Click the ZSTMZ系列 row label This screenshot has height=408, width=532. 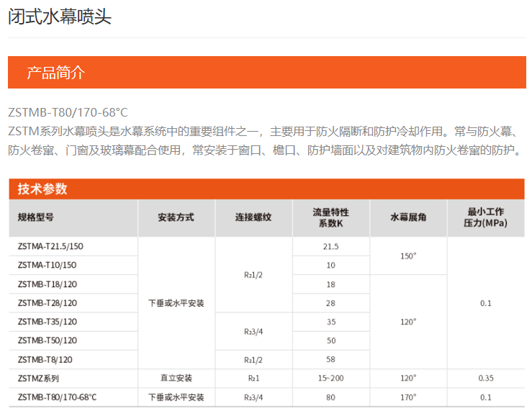38,378
